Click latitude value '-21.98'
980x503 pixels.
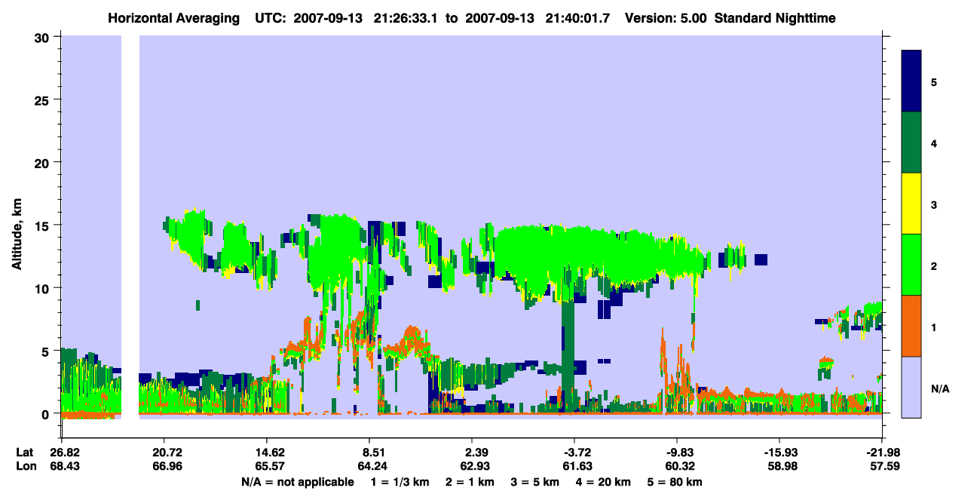(x=882, y=452)
